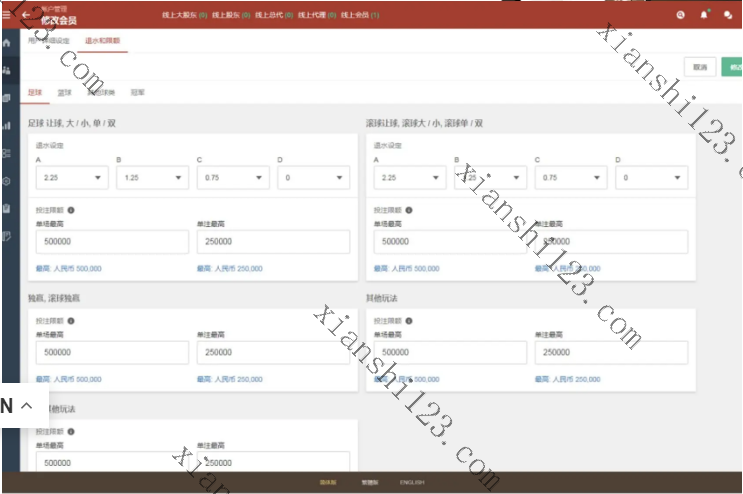Switch to the 退水和限额 tab
The width and height of the screenshot is (743, 494).
[x=102, y=41]
